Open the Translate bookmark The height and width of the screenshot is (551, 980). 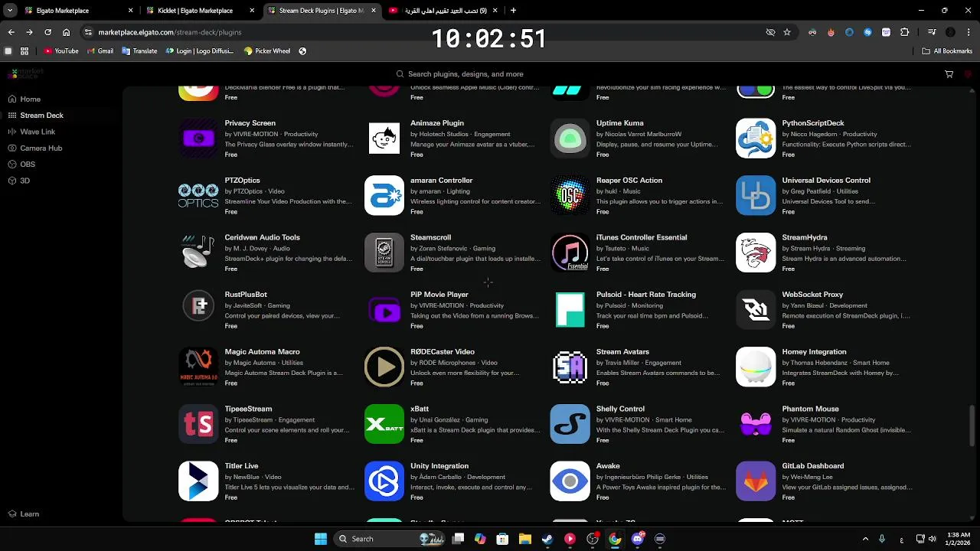(x=139, y=51)
